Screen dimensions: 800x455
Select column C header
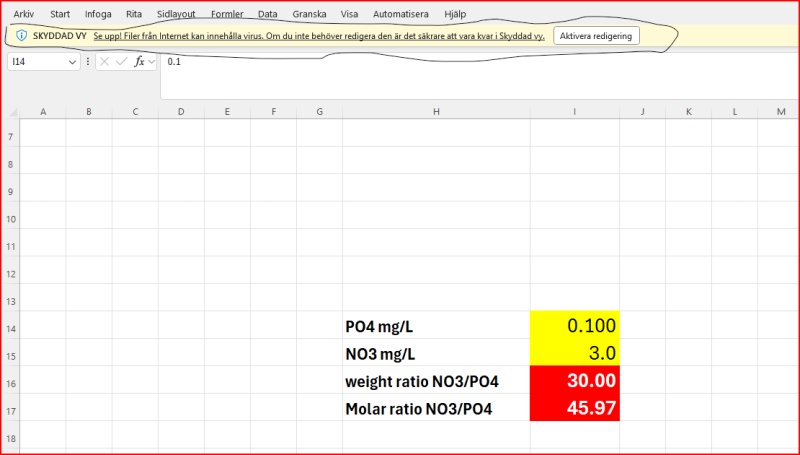[x=135, y=112]
